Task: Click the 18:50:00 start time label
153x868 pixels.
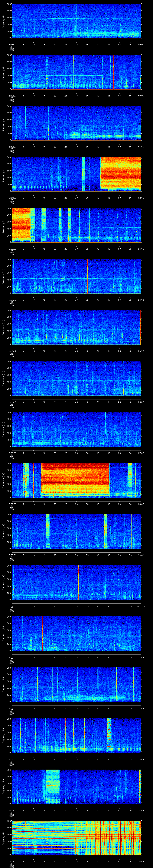Action: (x=12, y=146)
